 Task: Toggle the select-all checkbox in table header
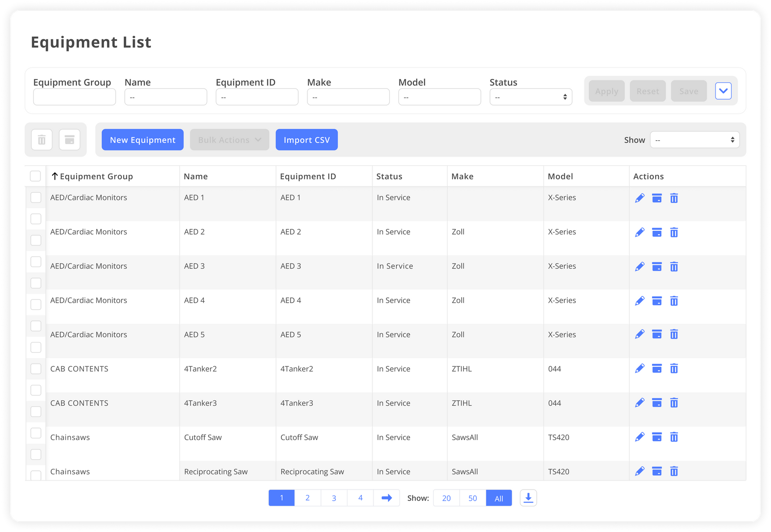(35, 176)
